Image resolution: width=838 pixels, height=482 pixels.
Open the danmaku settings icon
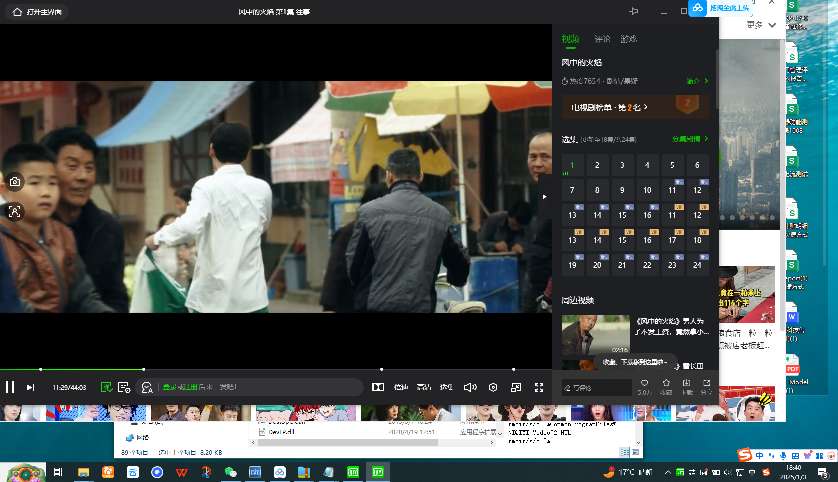tap(124, 387)
